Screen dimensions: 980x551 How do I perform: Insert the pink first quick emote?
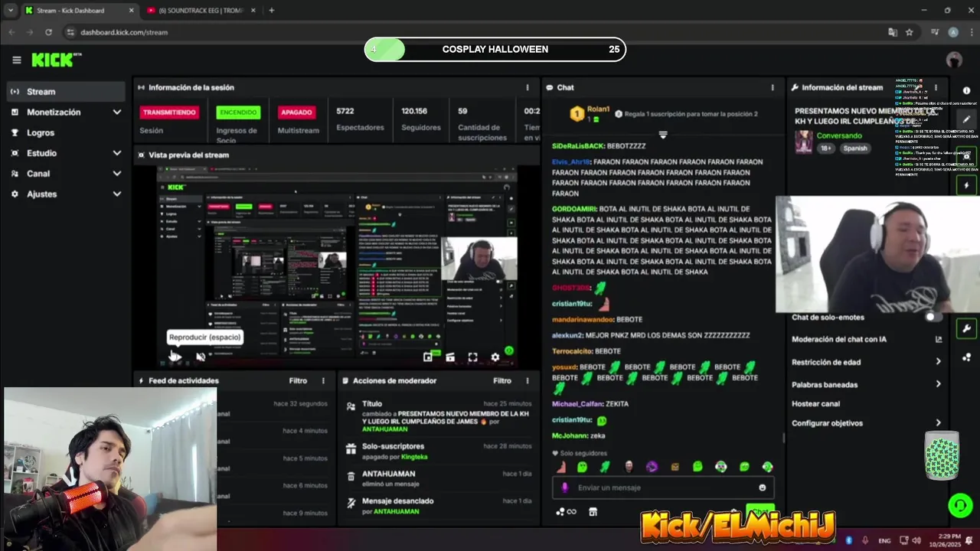pos(560,467)
